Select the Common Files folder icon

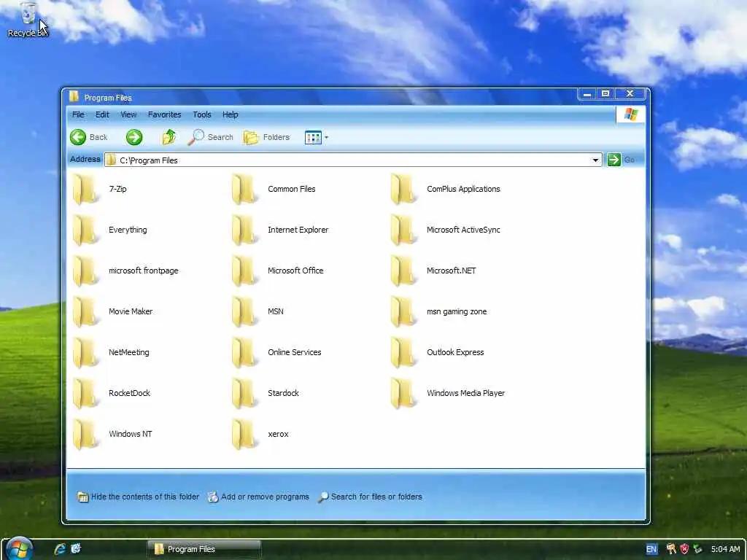pos(245,189)
